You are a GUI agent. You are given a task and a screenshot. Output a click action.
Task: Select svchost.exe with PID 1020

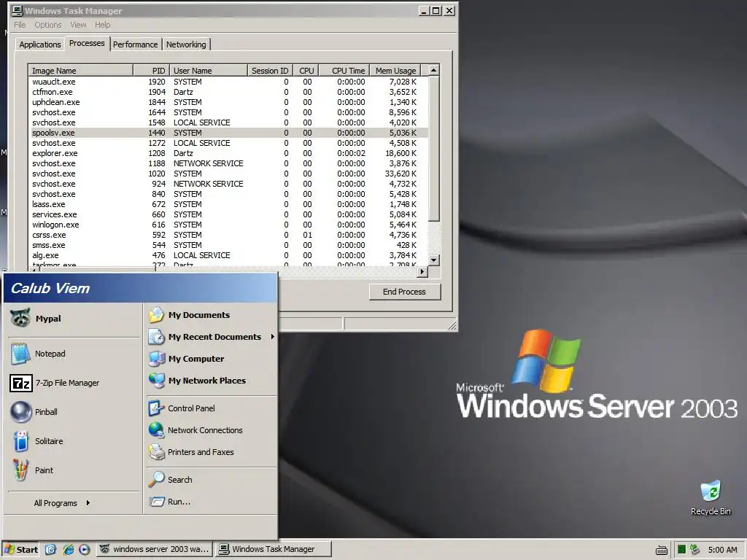click(x=228, y=174)
